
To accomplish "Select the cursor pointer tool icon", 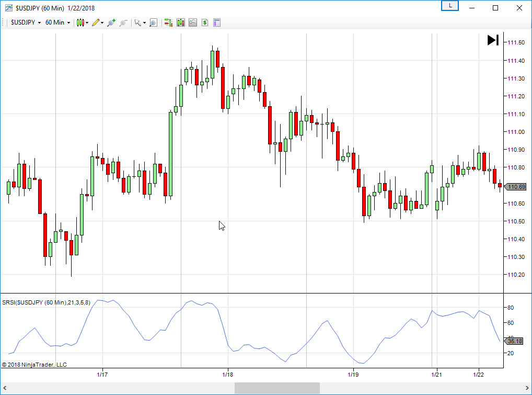I will 137,22.
